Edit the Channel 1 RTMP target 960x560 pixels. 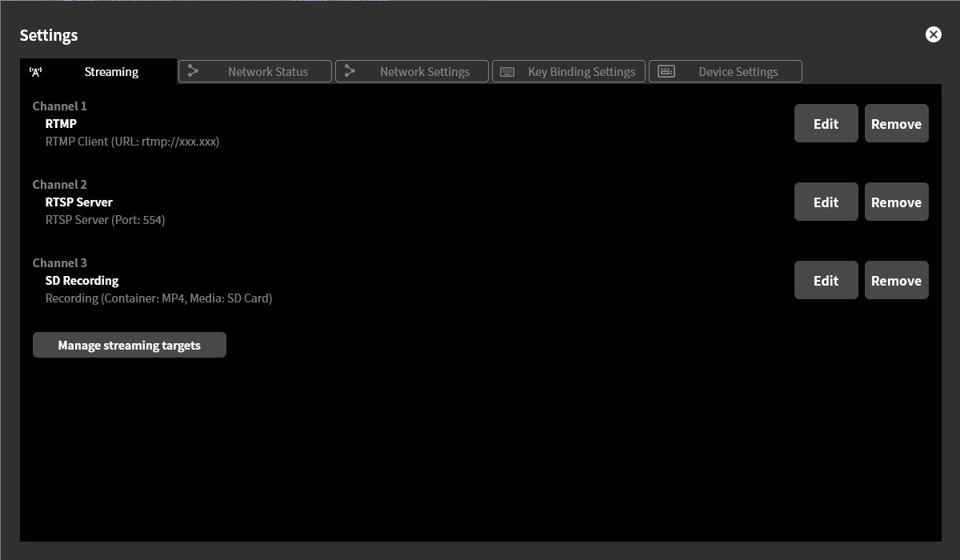coord(826,123)
